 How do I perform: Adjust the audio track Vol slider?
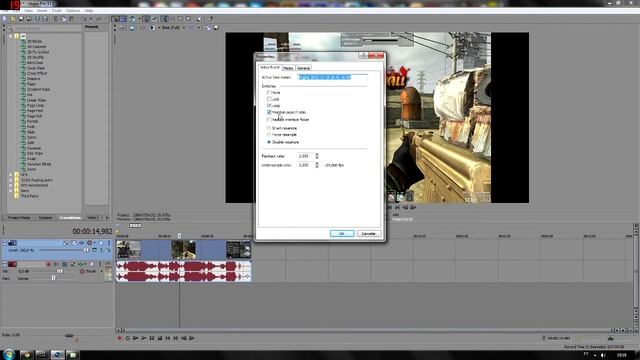pyautogui.click(x=60, y=271)
